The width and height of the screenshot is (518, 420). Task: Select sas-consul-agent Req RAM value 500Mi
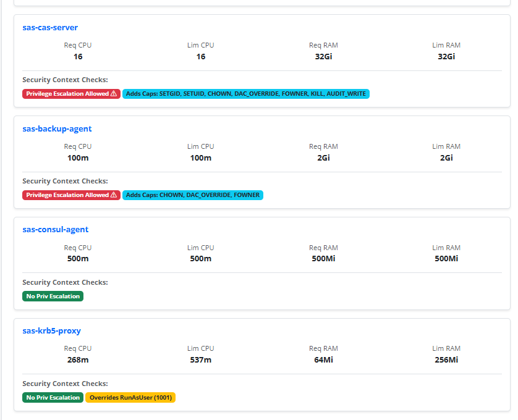(x=323, y=259)
